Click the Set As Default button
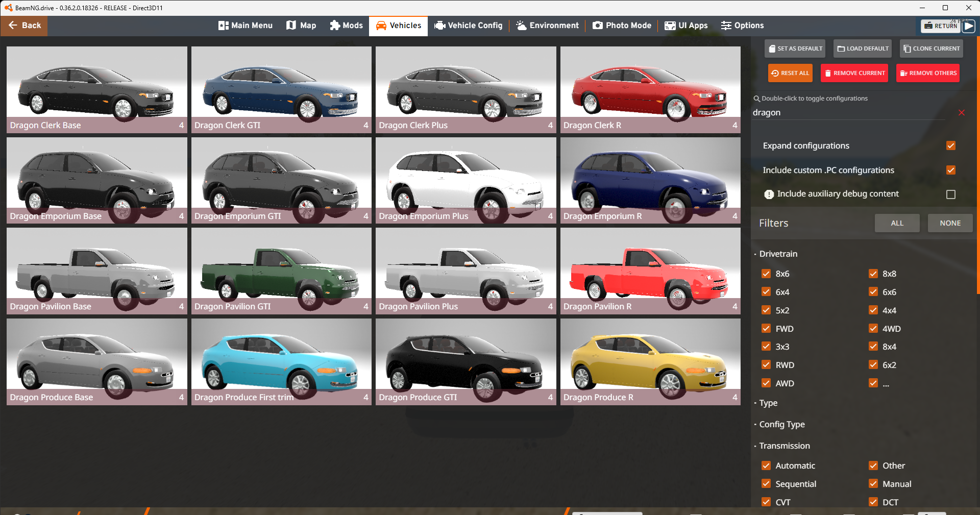 tap(795, 48)
